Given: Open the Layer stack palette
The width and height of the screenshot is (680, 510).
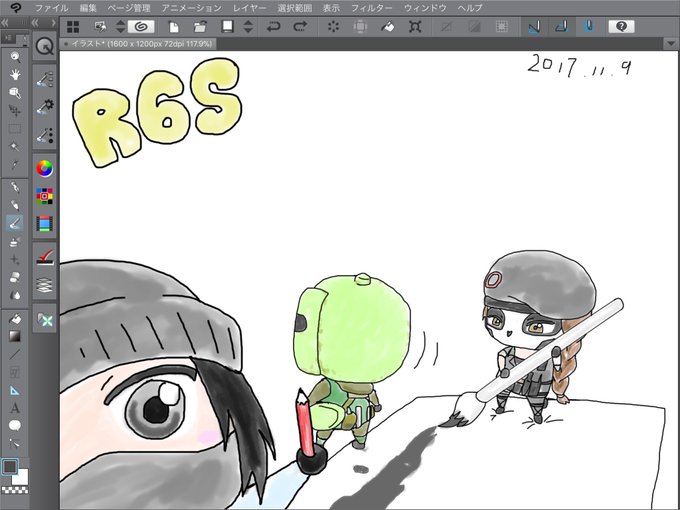Looking at the screenshot, I should [44, 285].
